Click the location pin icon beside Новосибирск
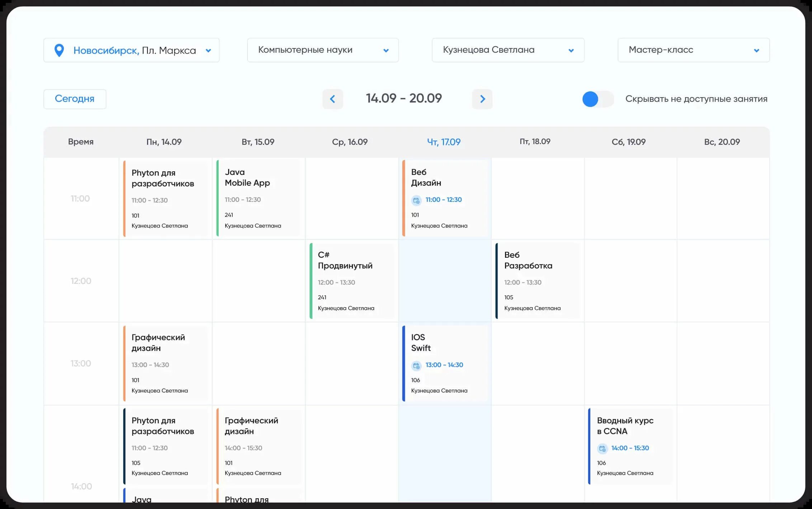Viewport: 812px width, 509px height. (x=59, y=50)
